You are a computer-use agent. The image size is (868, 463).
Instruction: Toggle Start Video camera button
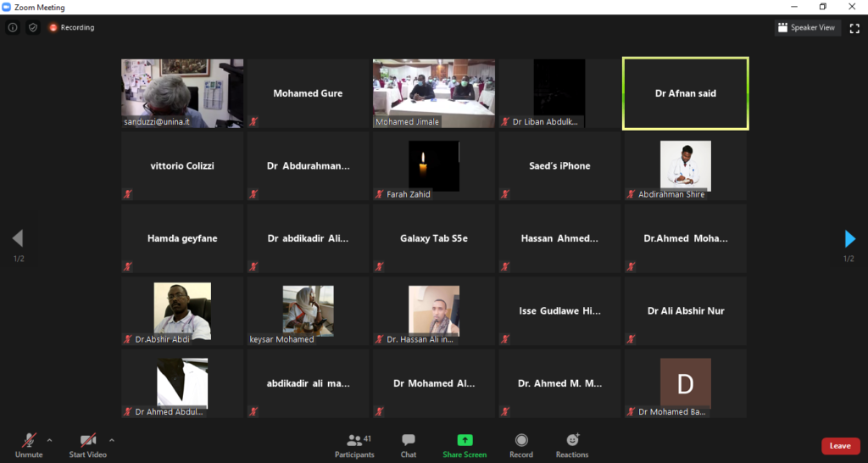point(87,445)
